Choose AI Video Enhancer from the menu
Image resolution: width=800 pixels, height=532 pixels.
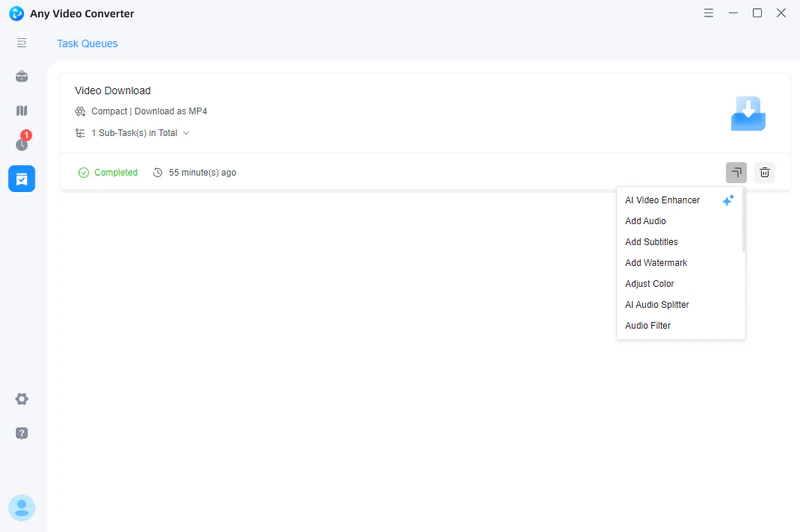tap(663, 200)
